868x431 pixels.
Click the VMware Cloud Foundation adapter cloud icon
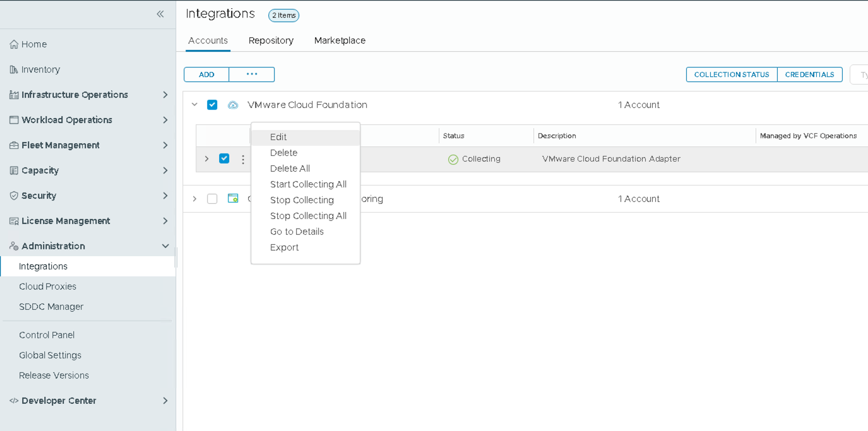pos(233,105)
